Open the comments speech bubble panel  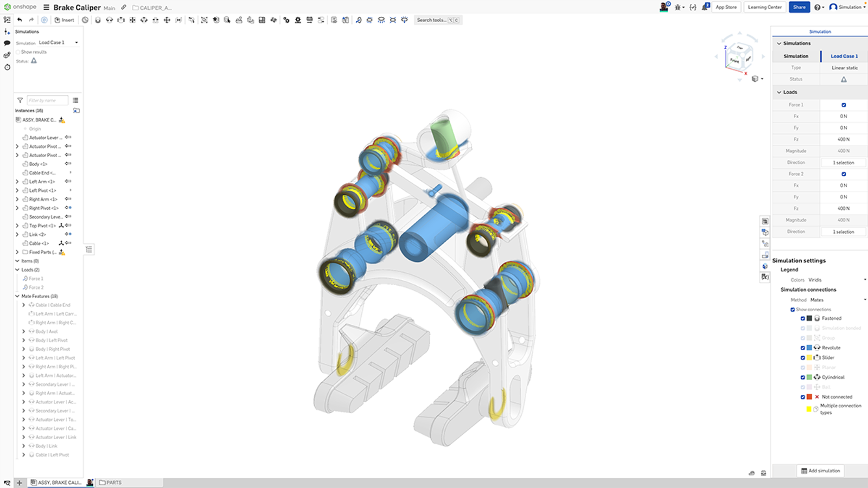7,43
